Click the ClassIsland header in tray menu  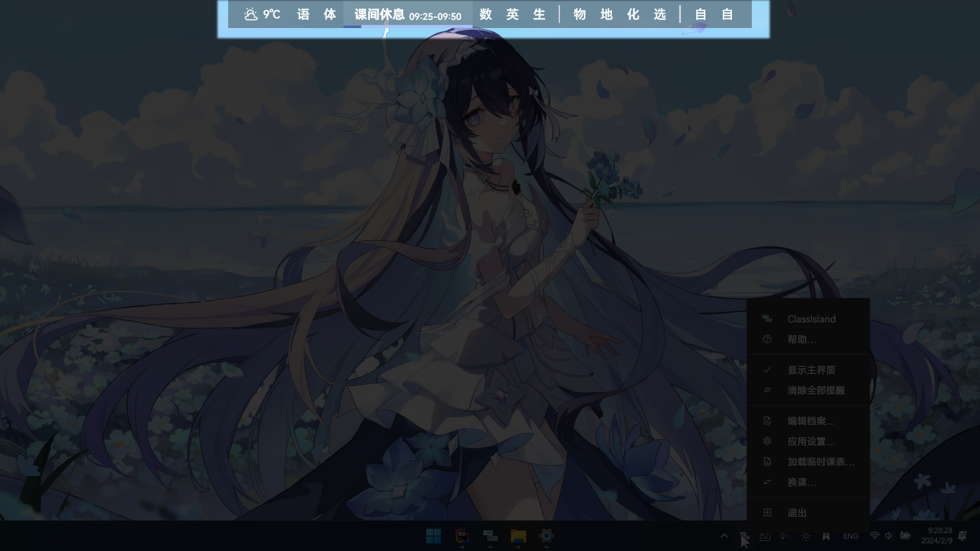[811, 319]
